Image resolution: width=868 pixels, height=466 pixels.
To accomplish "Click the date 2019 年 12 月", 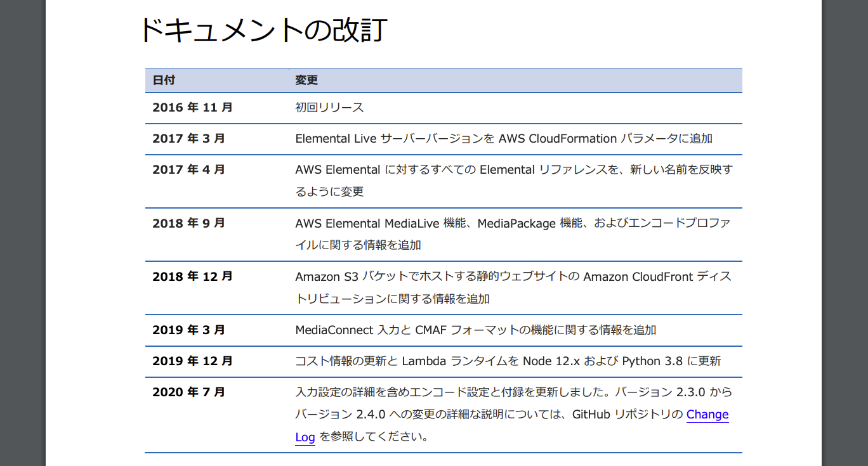I will pos(192,361).
